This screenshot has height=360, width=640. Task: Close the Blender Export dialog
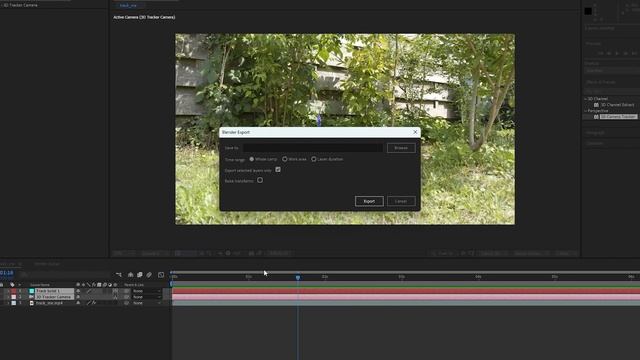pyautogui.click(x=415, y=132)
